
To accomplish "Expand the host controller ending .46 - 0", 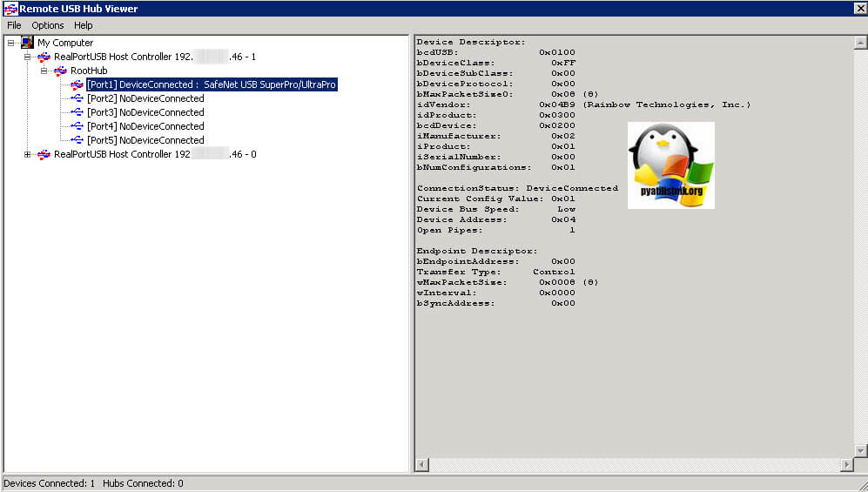I will pos(28,154).
